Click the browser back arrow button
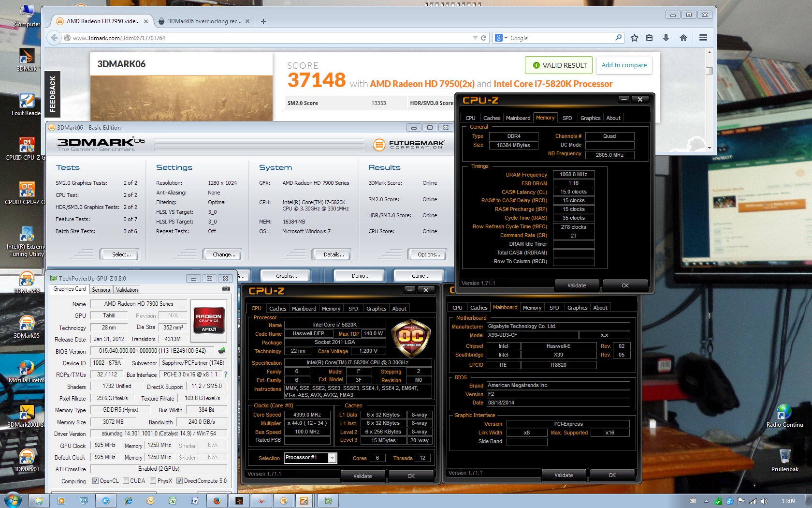This screenshot has height=508, width=812. point(55,38)
